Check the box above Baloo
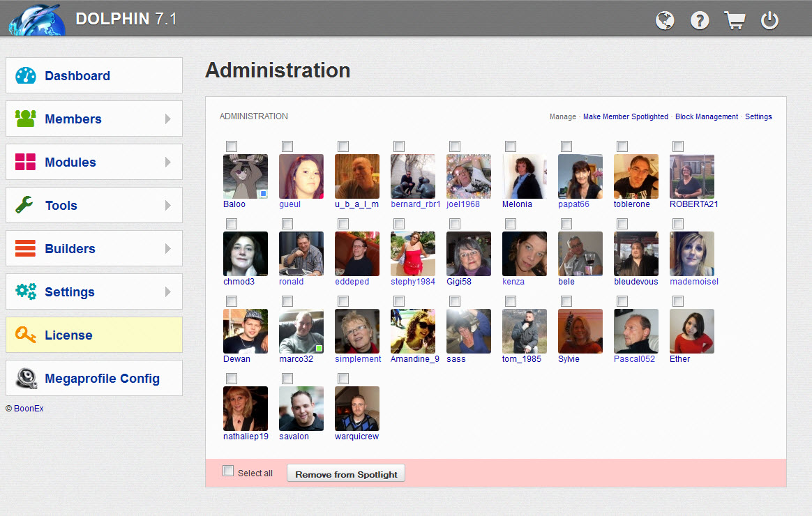 click(232, 146)
